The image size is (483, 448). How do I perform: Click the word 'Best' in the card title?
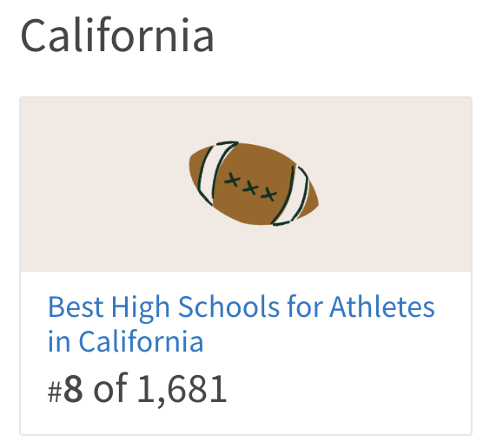[76, 307]
